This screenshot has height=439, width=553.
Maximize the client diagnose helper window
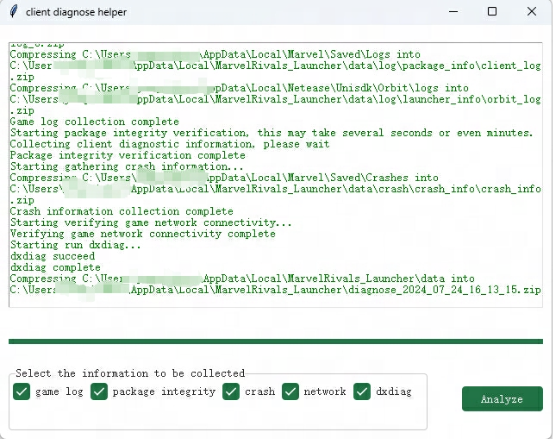pyautogui.click(x=492, y=12)
